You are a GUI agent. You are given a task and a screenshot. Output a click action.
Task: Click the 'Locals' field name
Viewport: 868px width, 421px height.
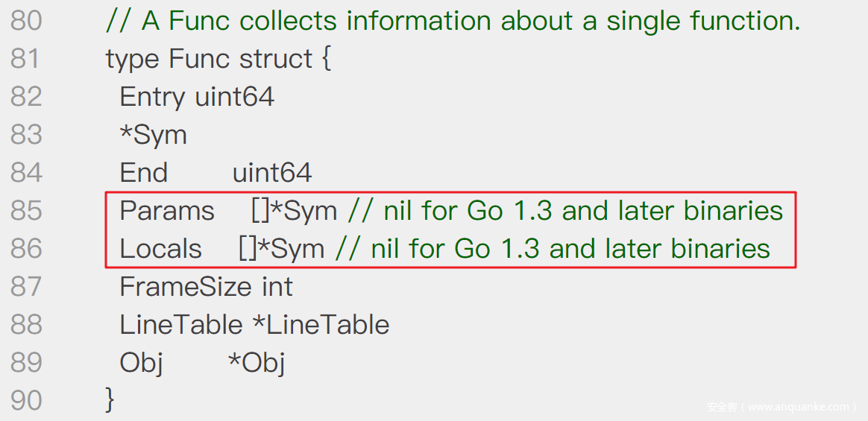point(160,248)
